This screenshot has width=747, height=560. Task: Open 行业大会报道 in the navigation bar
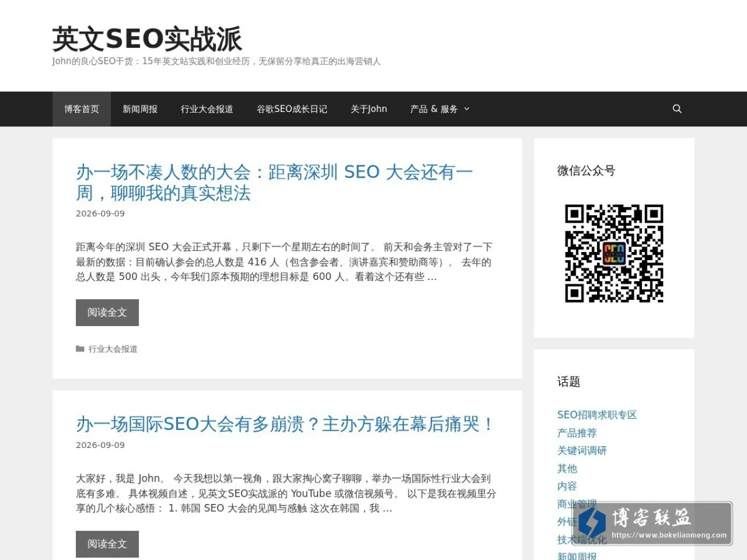point(207,109)
